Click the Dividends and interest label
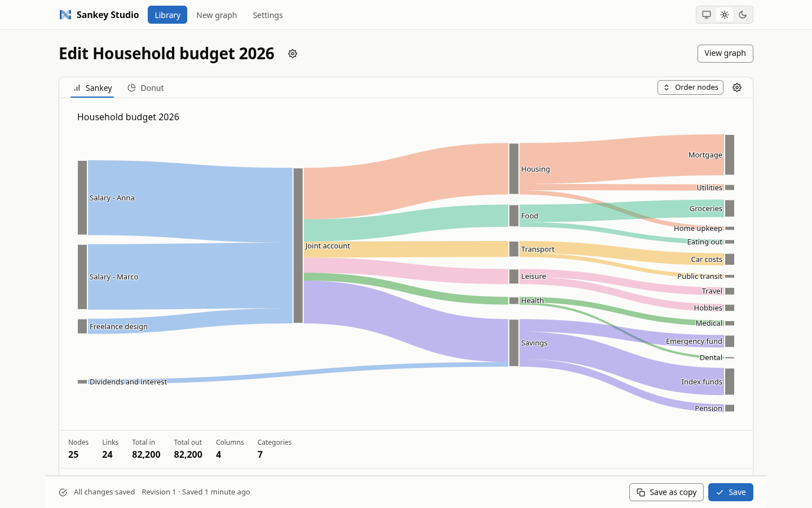 (x=128, y=382)
